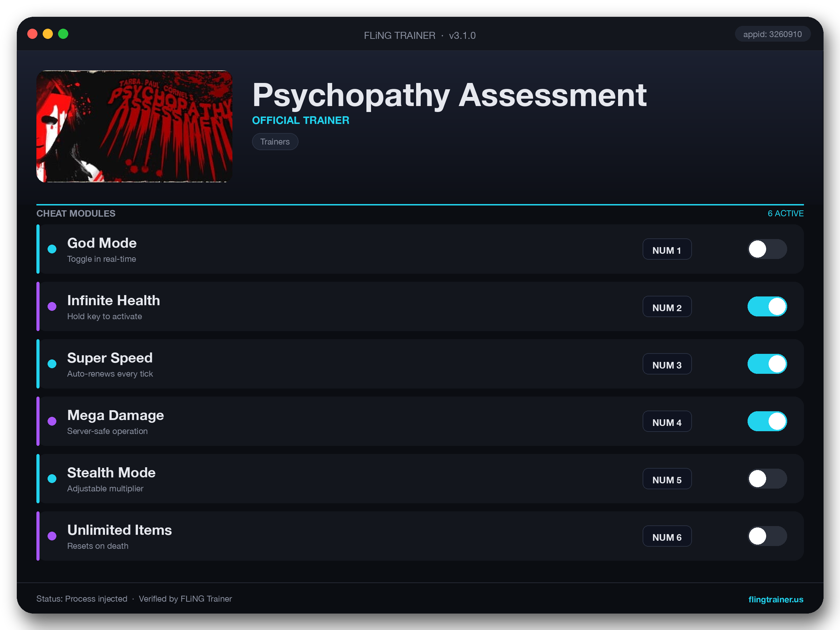Minimize the window with yellow button
Screen dimensions: 840x630
pos(48,34)
